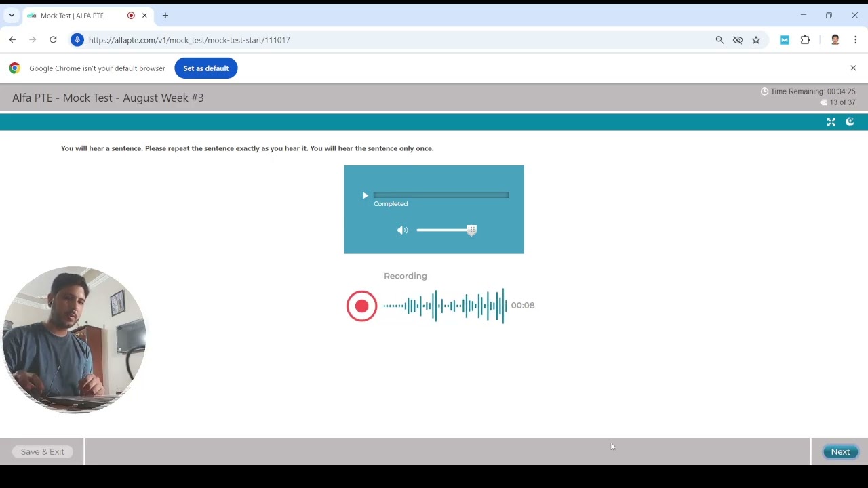
Task: Open Chrome three-dot menu
Action: click(856, 40)
